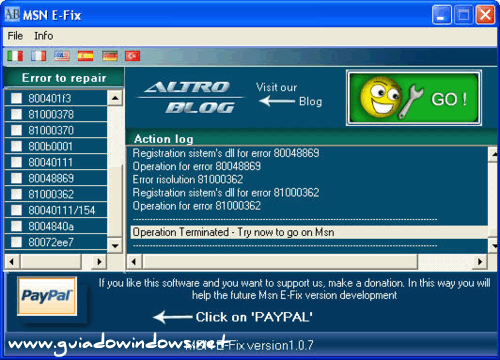Enable repair for error 80040111
Screen dimensions: 500x360
coord(16,162)
